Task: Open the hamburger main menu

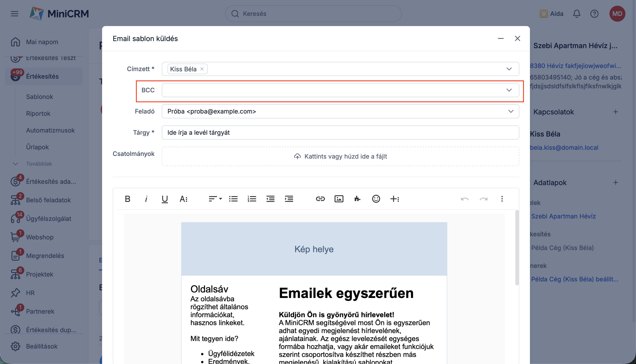Action: 14,13
